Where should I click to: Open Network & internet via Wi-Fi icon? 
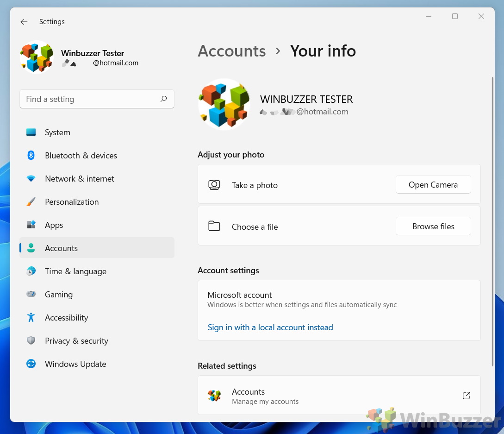31,179
